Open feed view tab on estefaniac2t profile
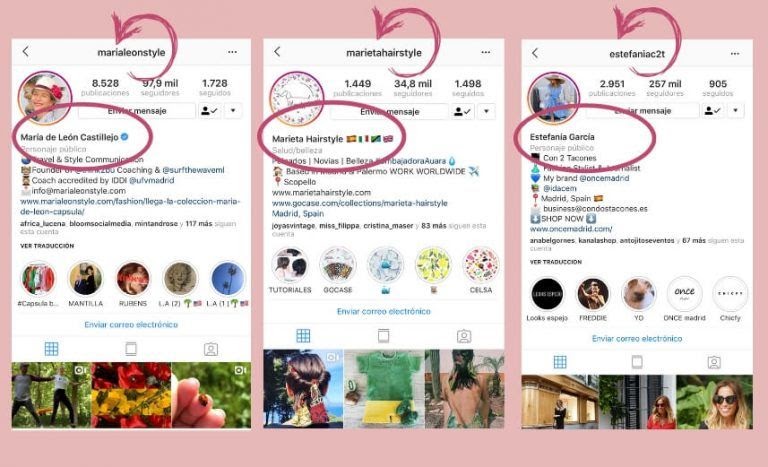The width and height of the screenshot is (768, 467). 637,362
